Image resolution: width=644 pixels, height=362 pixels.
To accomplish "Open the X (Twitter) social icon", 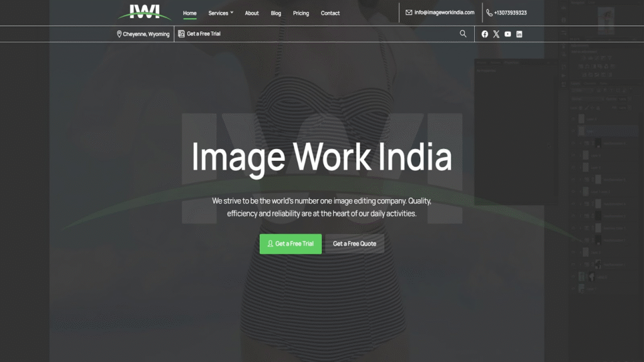I will click(496, 34).
